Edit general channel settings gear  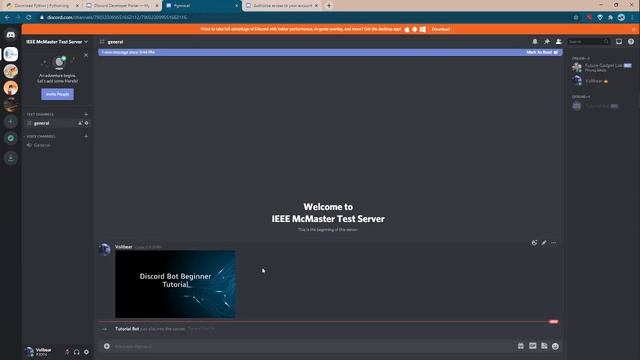tap(87, 123)
